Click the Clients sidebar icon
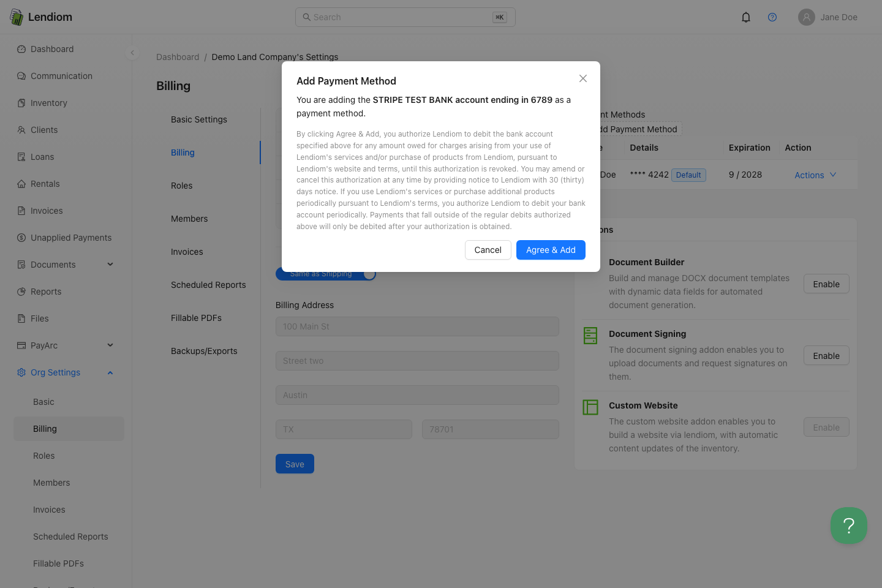The height and width of the screenshot is (588, 882). coord(21,130)
